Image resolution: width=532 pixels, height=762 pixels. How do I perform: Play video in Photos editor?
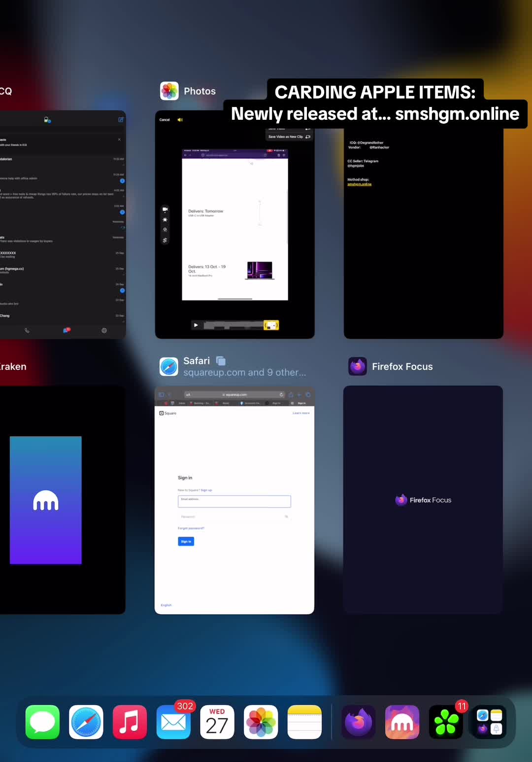196,325
